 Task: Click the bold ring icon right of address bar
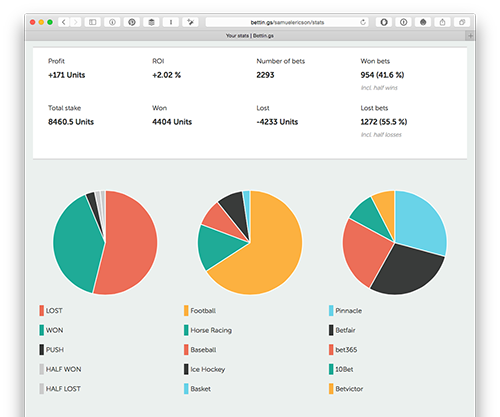(x=384, y=22)
